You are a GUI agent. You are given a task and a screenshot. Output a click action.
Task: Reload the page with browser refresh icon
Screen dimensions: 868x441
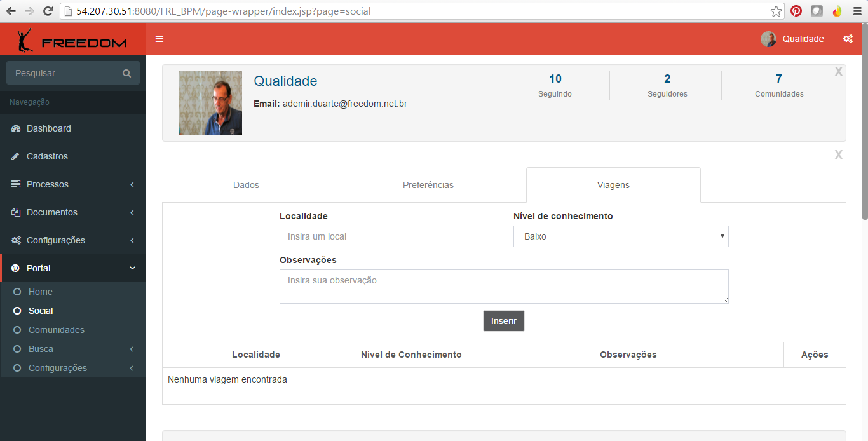(48, 11)
